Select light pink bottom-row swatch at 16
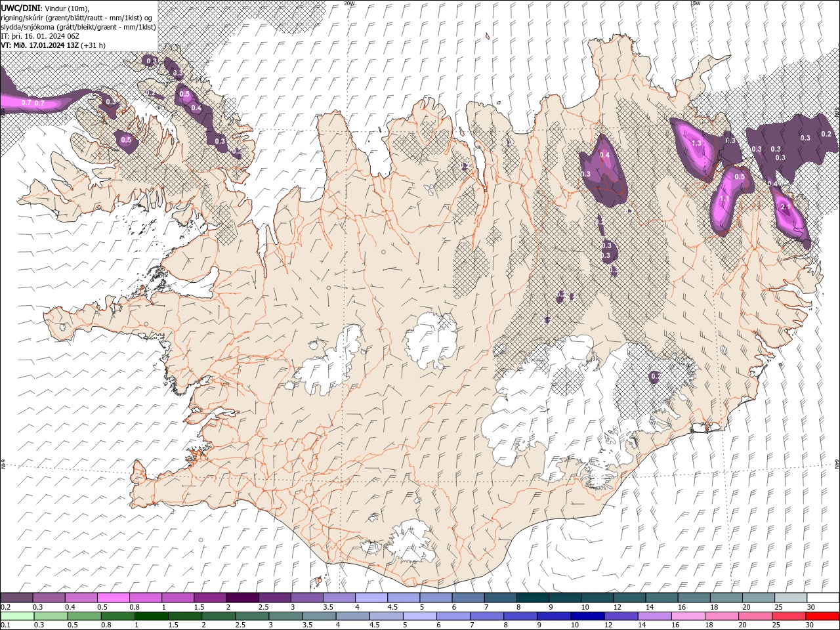840x630 pixels. click(x=688, y=616)
